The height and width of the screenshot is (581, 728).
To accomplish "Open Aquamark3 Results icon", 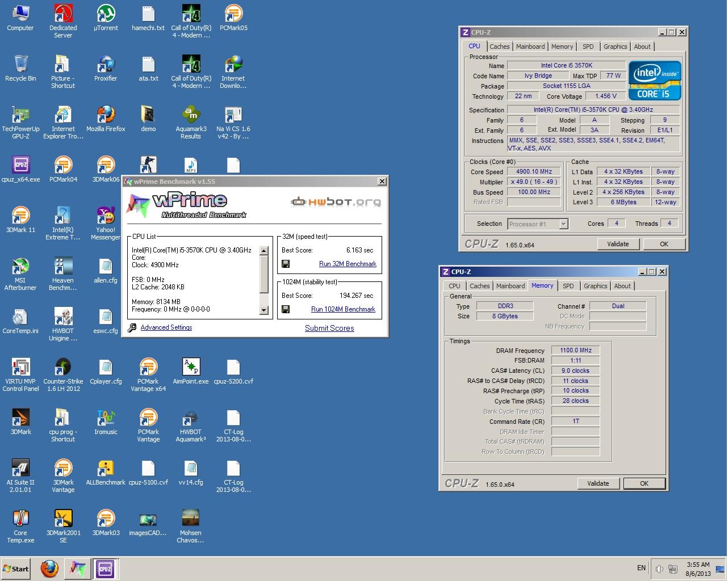I will click(x=191, y=122).
